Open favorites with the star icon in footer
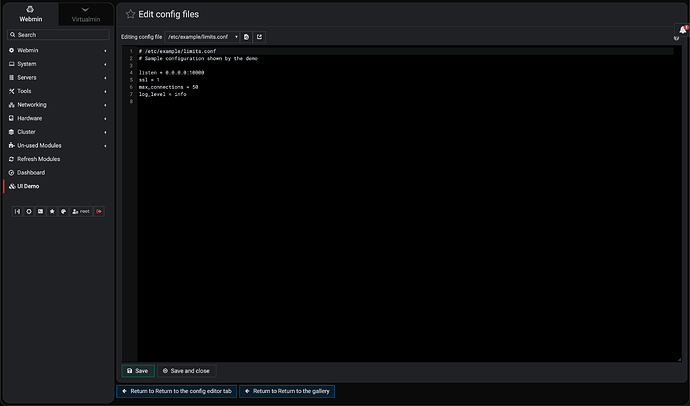The height and width of the screenshot is (406, 690). click(52, 212)
